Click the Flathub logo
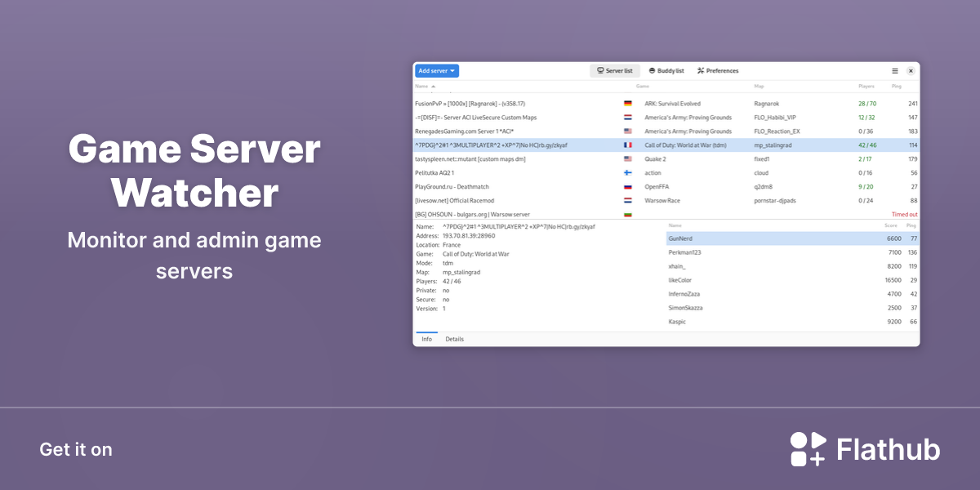The height and width of the screenshot is (490, 980). coord(865,449)
